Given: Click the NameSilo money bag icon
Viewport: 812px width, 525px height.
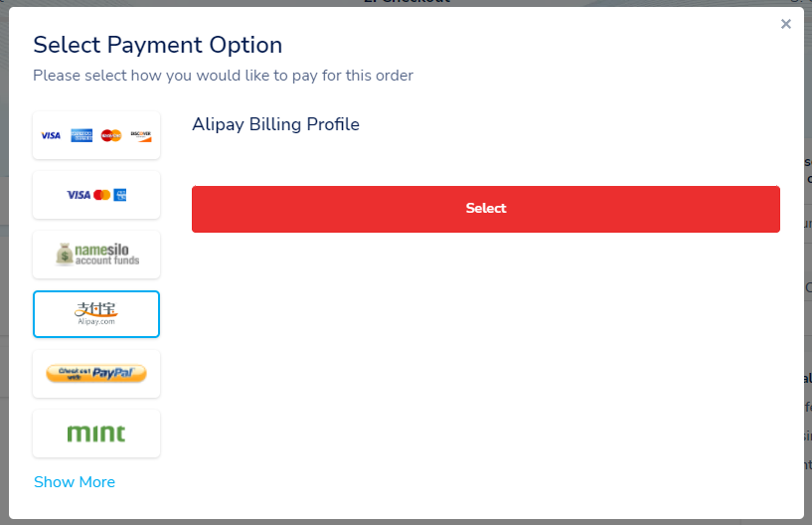Looking at the screenshot, I should pyautogui.click(x=65, y=255).
